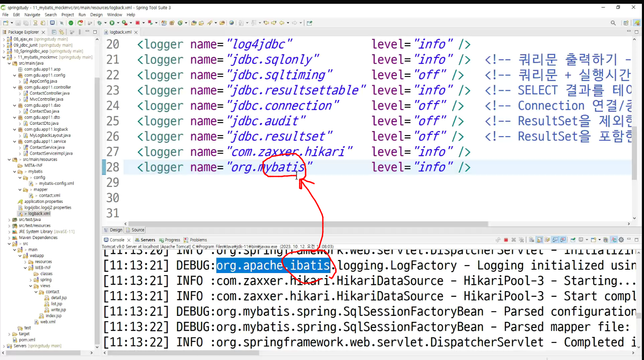Click the Console vertical scrollbar
This screenshot has width=644, height=360.
[639, 315]
